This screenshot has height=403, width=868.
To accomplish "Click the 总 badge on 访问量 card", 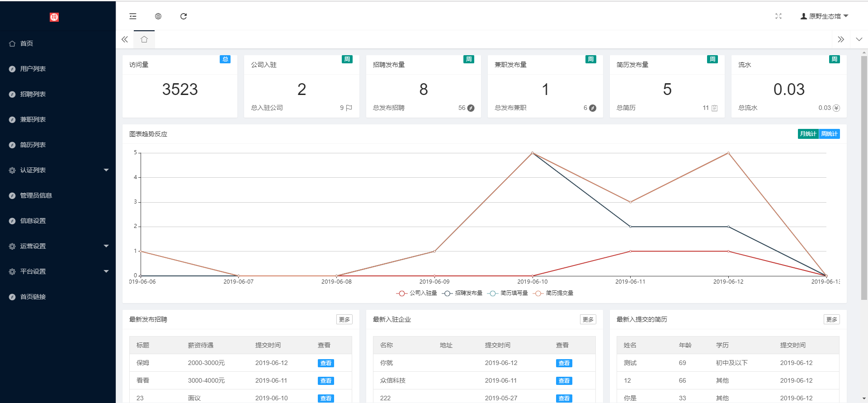I will (225, 59).
